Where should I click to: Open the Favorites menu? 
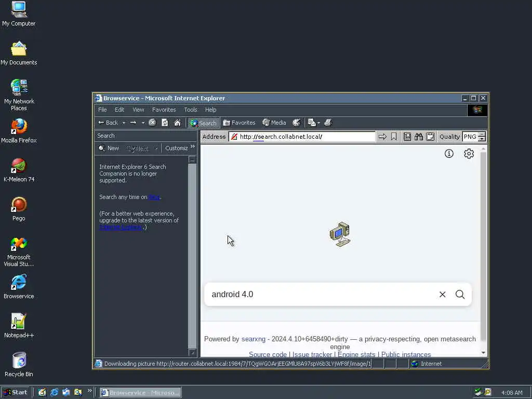click(164, 110)
